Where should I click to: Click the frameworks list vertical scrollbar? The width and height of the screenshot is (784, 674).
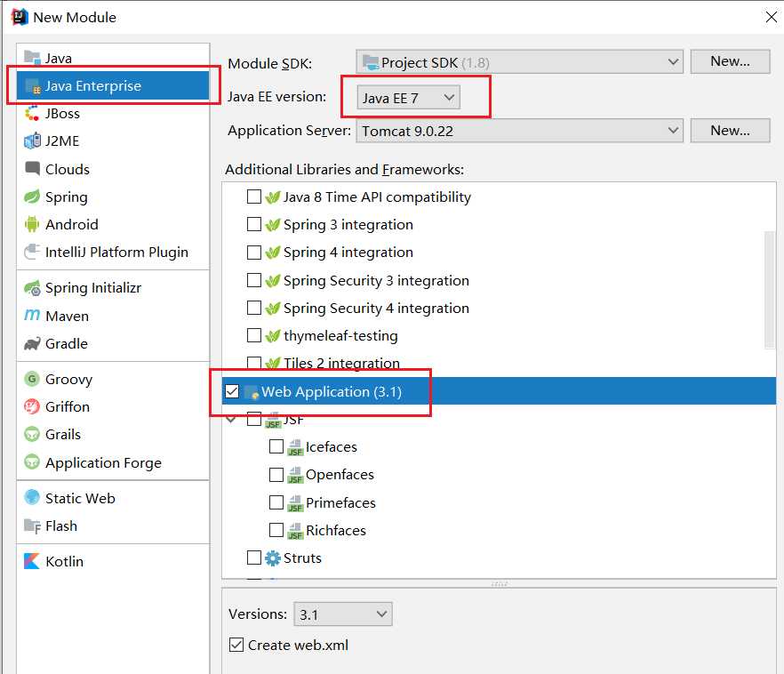[x=770, y=290]
